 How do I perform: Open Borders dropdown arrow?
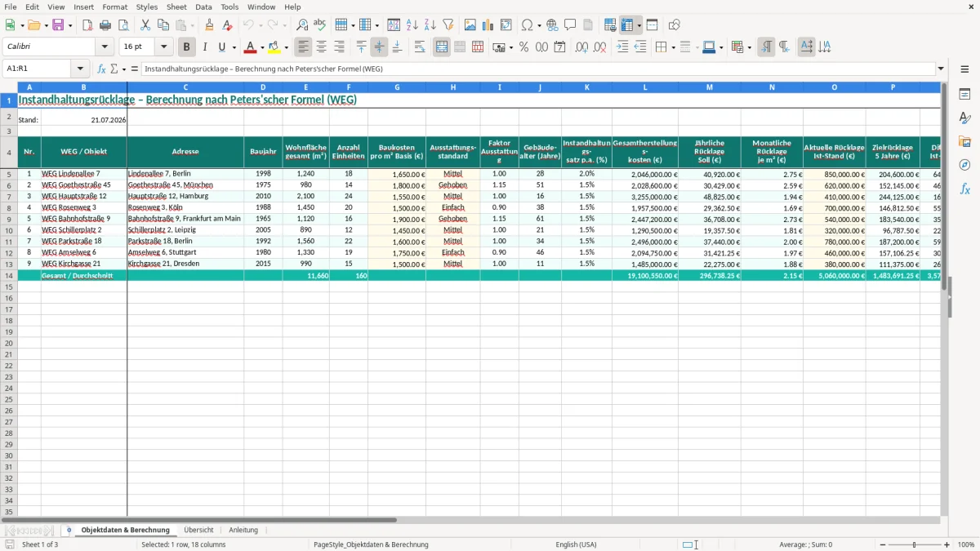point(673,47)
